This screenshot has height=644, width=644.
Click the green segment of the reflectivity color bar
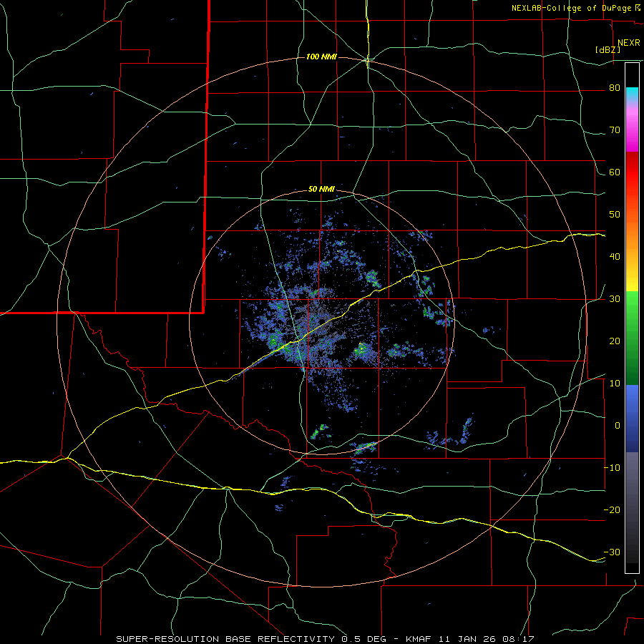[632, 338]
